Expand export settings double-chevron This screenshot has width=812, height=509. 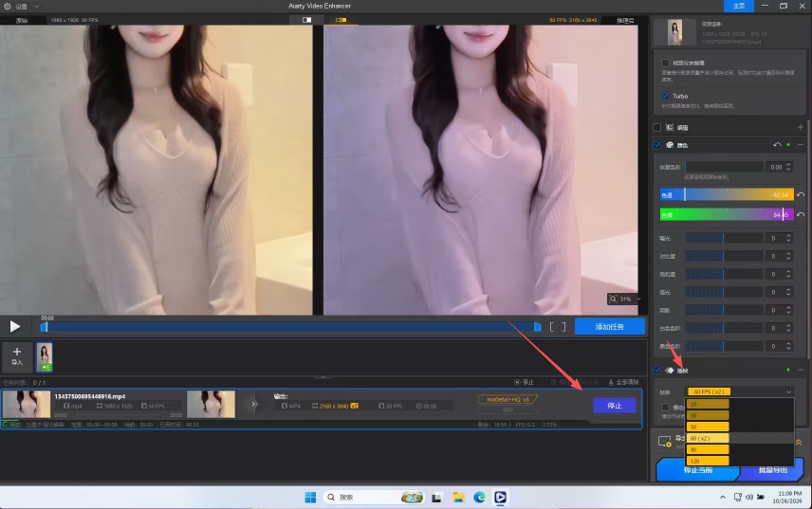799,443
